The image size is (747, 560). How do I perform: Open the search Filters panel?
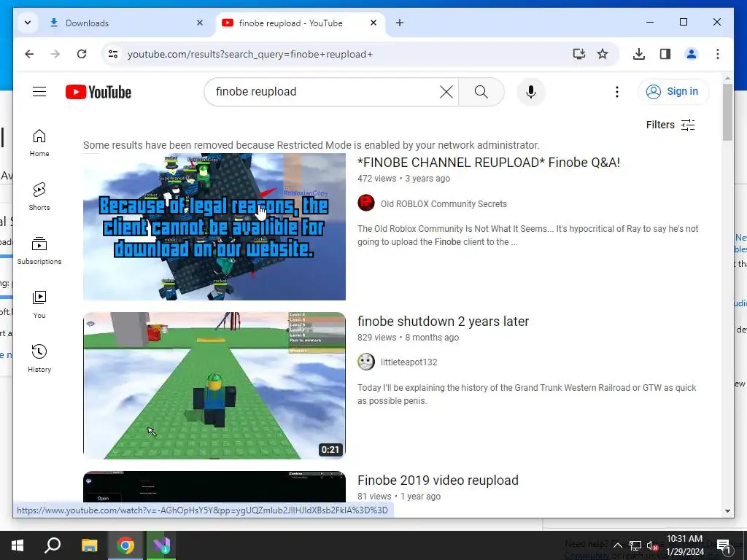click(670, 125)
